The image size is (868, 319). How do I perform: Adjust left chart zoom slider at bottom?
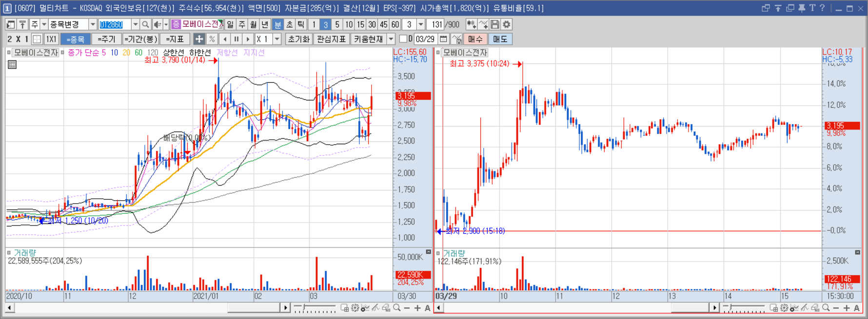tap(315, 308)
